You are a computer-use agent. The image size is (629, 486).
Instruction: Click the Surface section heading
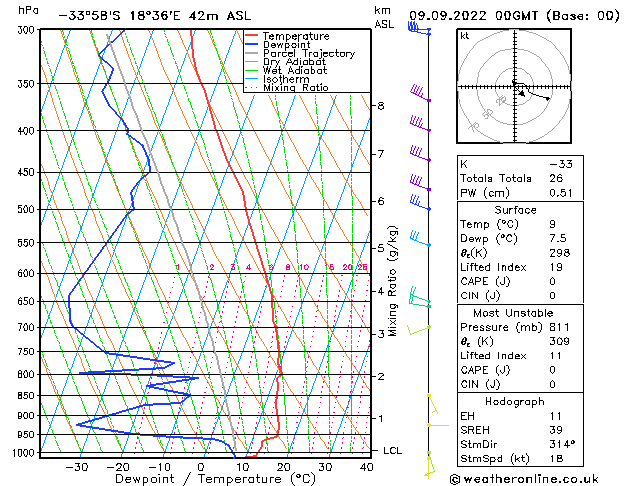tap(515, 210)
